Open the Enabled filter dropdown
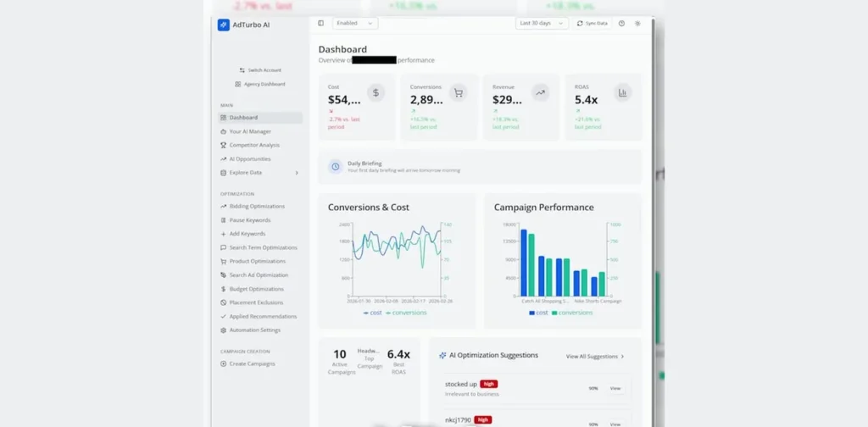The height and width of the screenshot is (427, 868). tap(355, 23)
